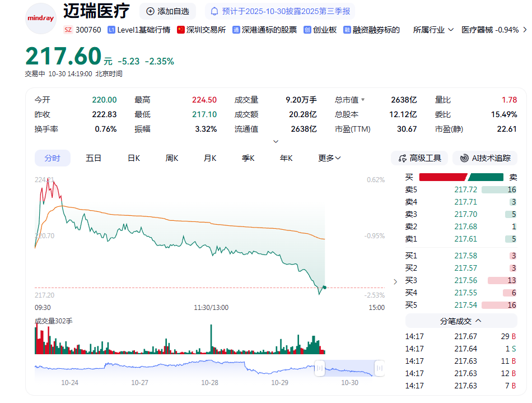Image resolution: width=532 pixels, height=403 pixels.
Task: Click the 创业板 badge icon
Action: coord(307,30)
